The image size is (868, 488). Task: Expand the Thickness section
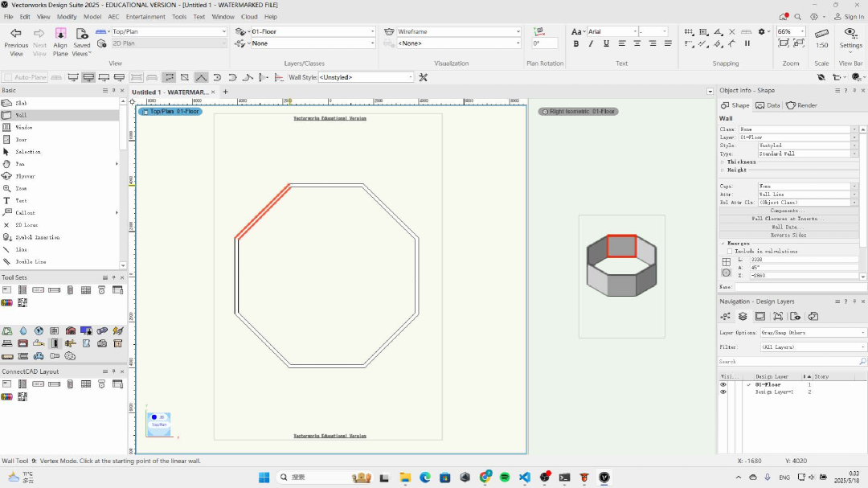pos(741,162)
